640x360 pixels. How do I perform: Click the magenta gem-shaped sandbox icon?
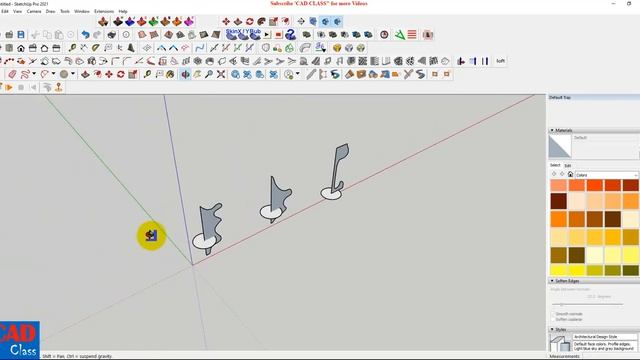[x=189, y=22]
